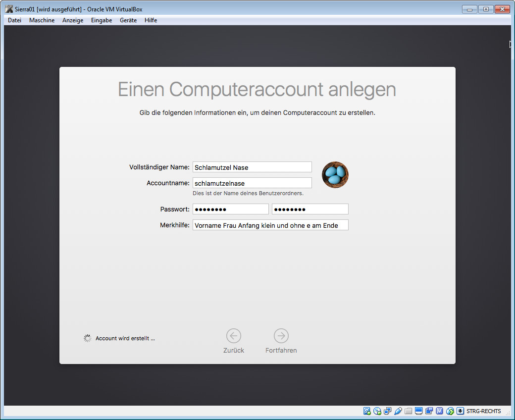The image size is (515, 420).
Task: Open the shared folders status icon
Action: tap(409, 411)
